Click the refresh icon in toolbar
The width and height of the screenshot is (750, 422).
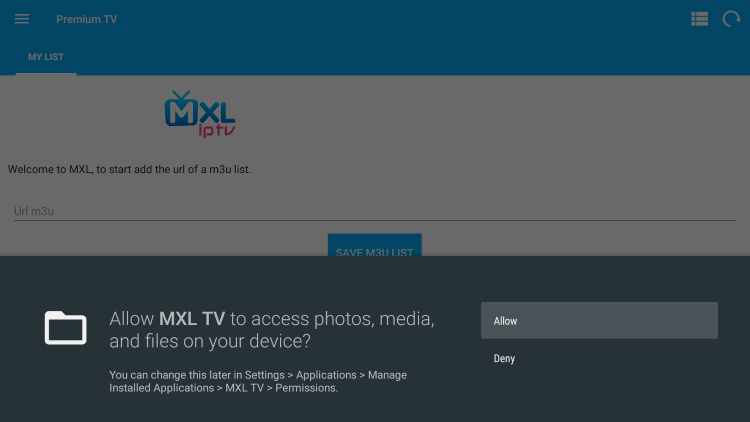(x=731, y=19)
